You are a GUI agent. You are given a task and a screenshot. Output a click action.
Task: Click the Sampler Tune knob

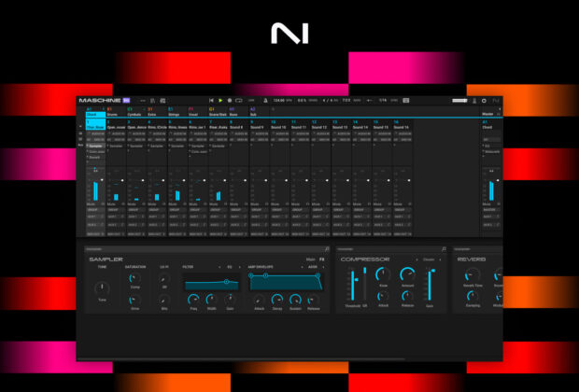click(x=103, y=287)
